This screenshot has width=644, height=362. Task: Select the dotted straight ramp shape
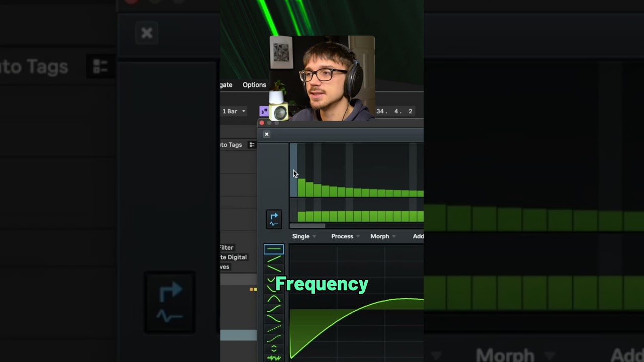tap(274, 329)
